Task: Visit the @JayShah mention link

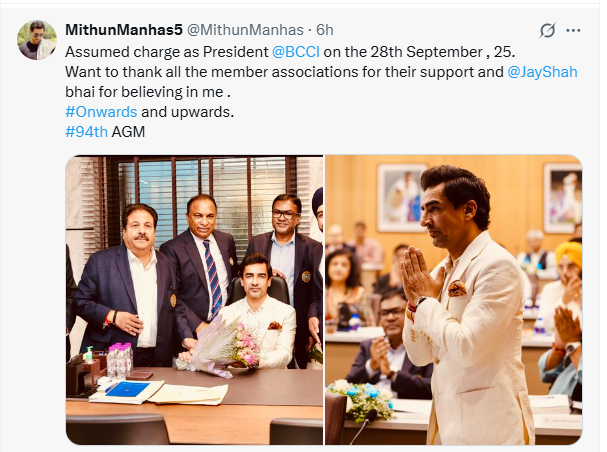Action: [542, 72]
